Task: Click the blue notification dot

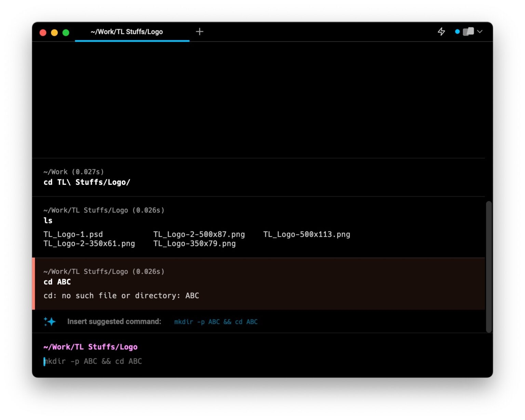Action: (457, 31)
